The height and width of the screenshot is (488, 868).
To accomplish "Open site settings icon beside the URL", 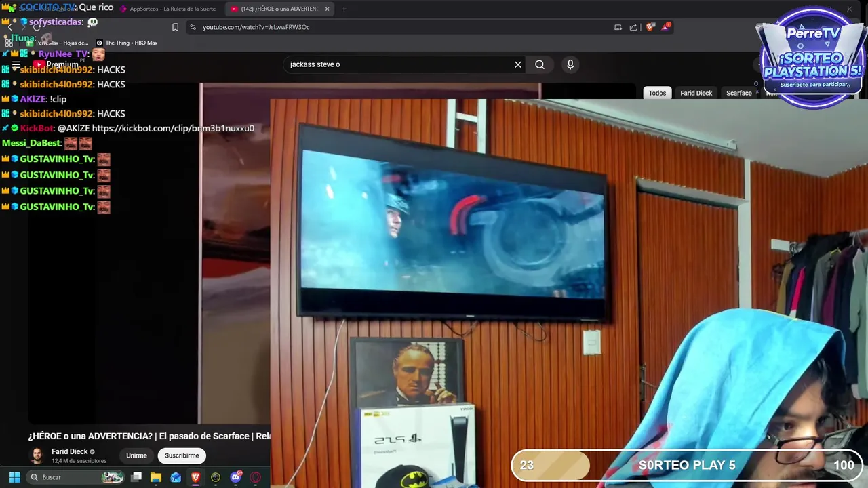I will coord(193,27).
